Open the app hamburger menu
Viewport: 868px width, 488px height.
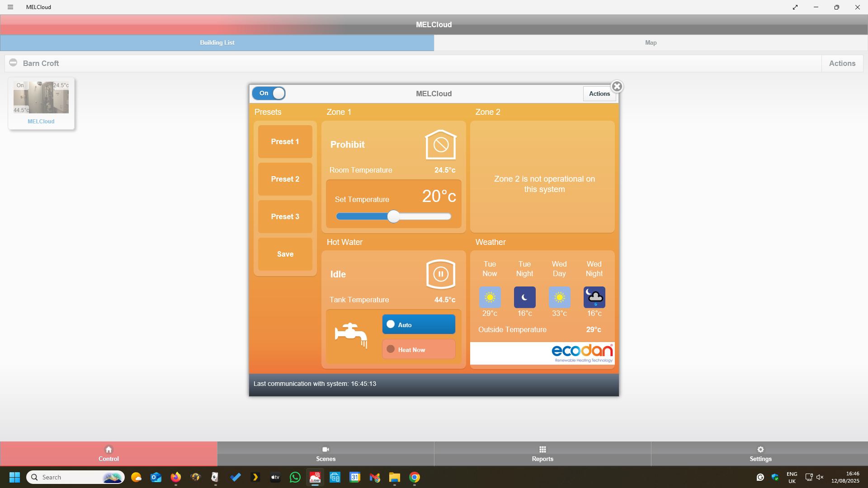pos(10,7)
